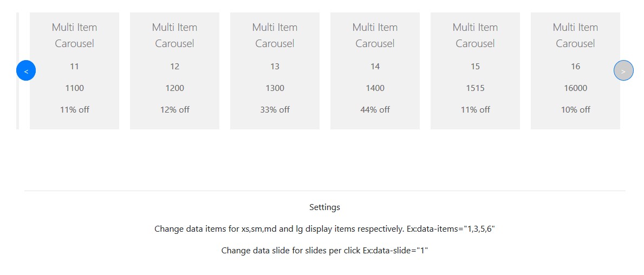Click the data slide instruction text
This screenshot has height=275, width=644.
(x=324, y=251)
